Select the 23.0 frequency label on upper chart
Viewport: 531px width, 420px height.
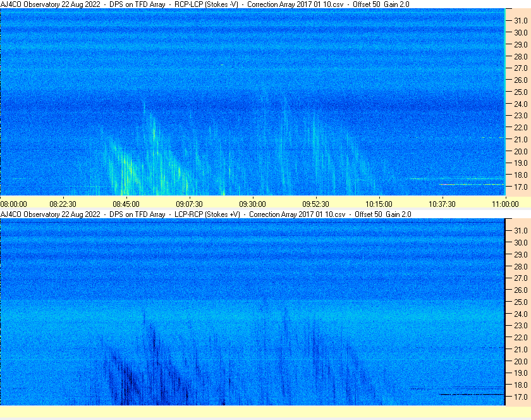pos(521,116)
